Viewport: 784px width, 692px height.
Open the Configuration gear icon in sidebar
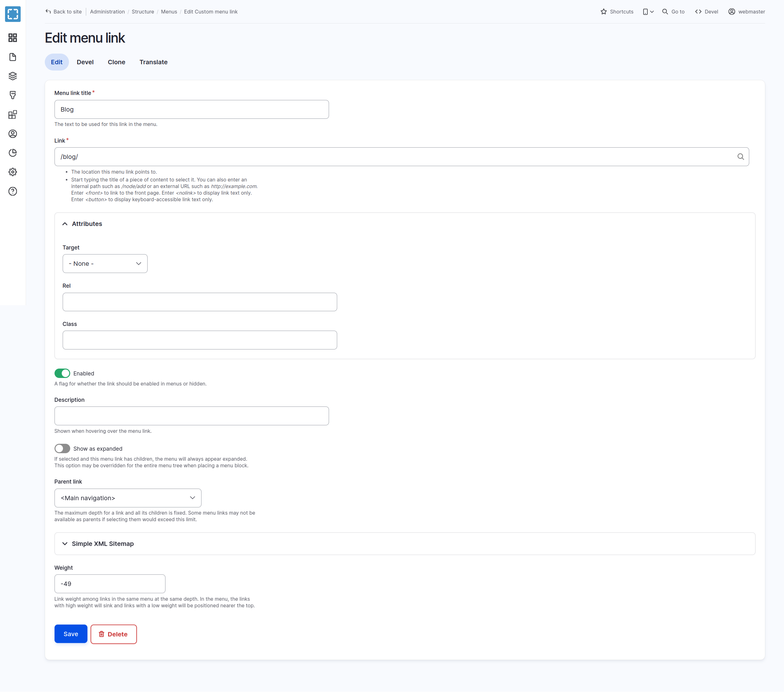pyautogui.click(x=13, y=172)
